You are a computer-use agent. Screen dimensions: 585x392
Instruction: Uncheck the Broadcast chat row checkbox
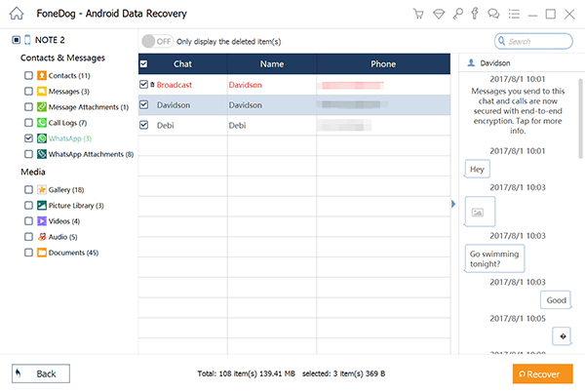(x=143, y=85)
